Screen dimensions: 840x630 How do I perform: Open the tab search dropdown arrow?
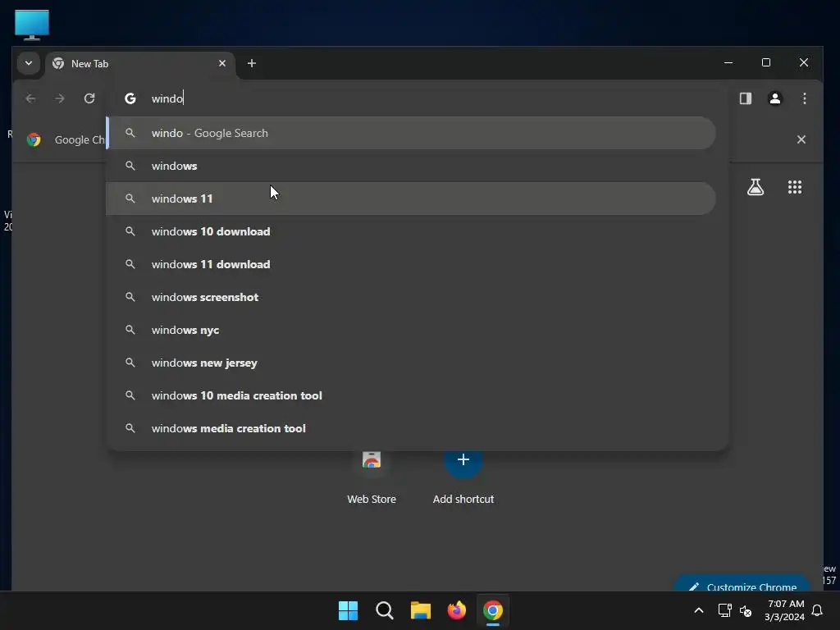pyautogui.click(x=29, y=63)
